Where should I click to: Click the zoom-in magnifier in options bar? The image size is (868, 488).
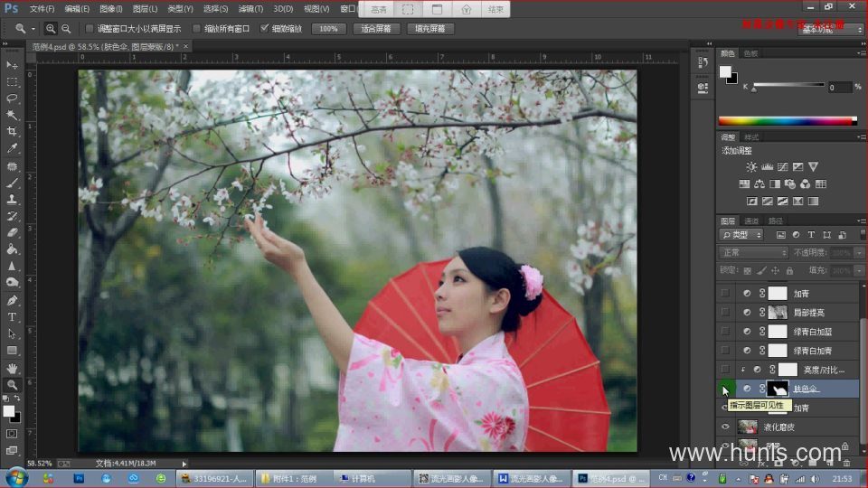[51, 28]
